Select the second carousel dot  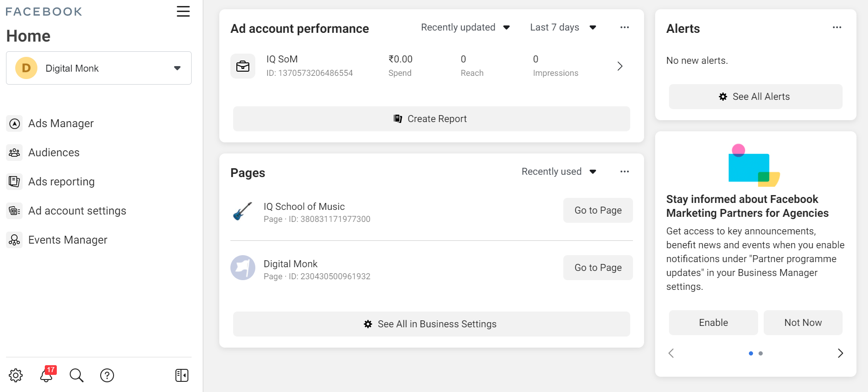(x=761, y=354)
